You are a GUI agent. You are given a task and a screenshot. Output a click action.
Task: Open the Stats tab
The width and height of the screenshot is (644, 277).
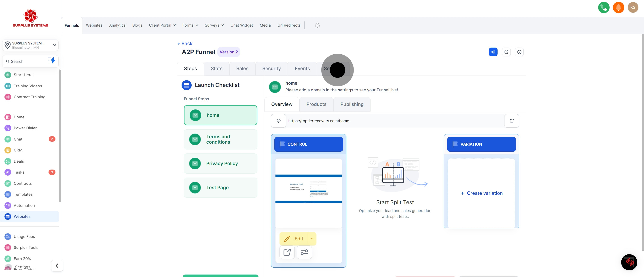(x=216, y=68)
